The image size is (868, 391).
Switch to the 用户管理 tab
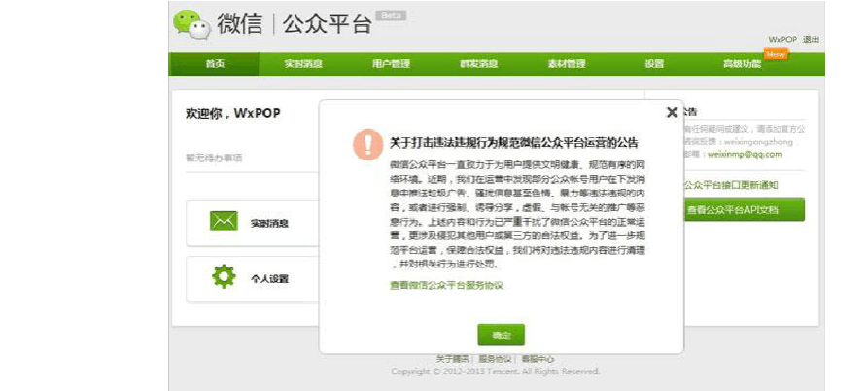point(391,64)
